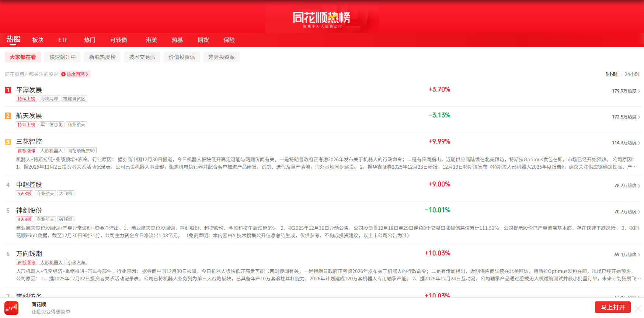Expand 万向钱潮 69.1万热度 chevron

coord(639,255)
